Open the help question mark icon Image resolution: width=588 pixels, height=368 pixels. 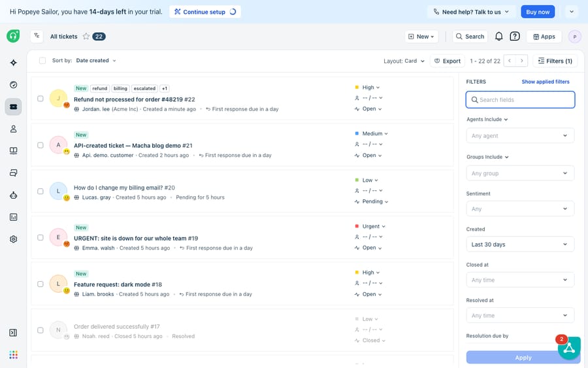(515, 37)
